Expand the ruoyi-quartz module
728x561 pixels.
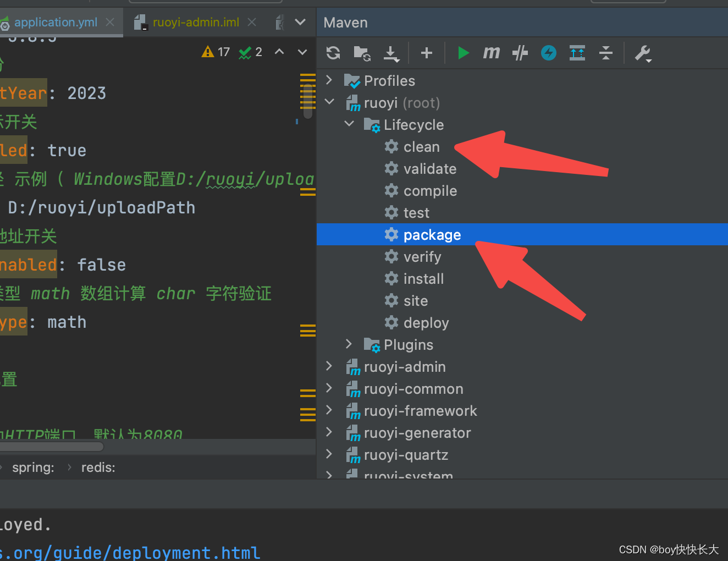click(329, 454)
